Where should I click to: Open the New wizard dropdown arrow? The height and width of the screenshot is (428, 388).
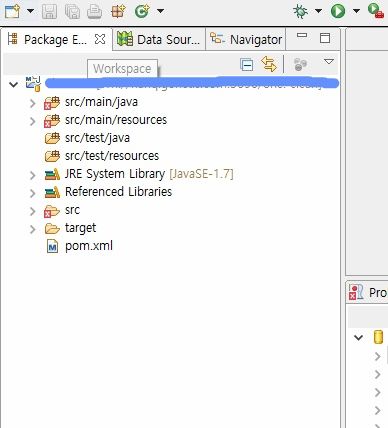click(x=30, y=11)
